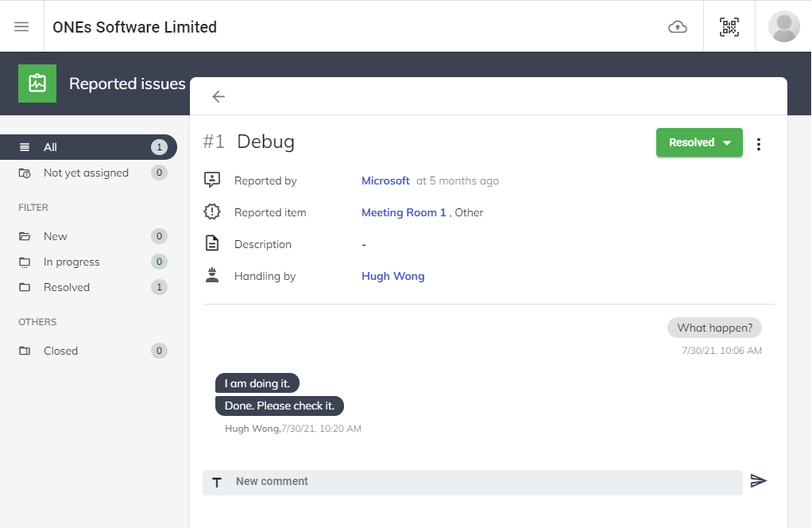Image resolution: width=812 pixels, height=532 pixels.
Task: Click the back arrow in issue panel
Action: (x=218, y=96)
